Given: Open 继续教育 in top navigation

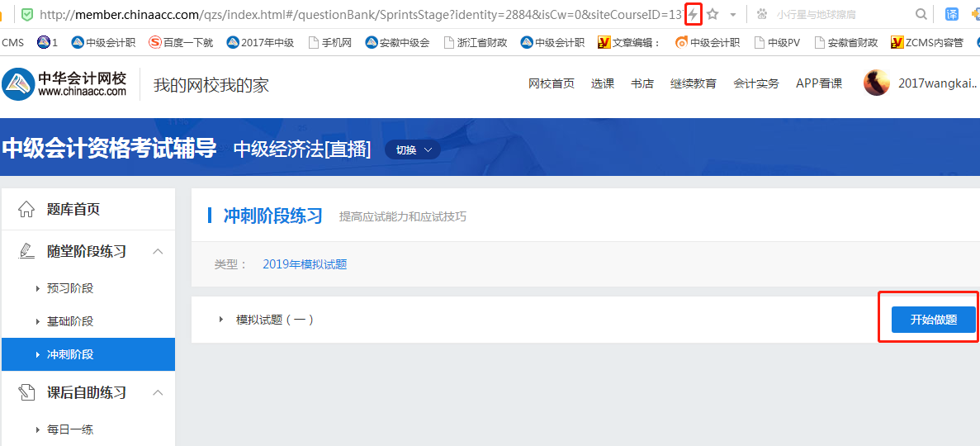Looking at the screenshot, I should (693, 83).
